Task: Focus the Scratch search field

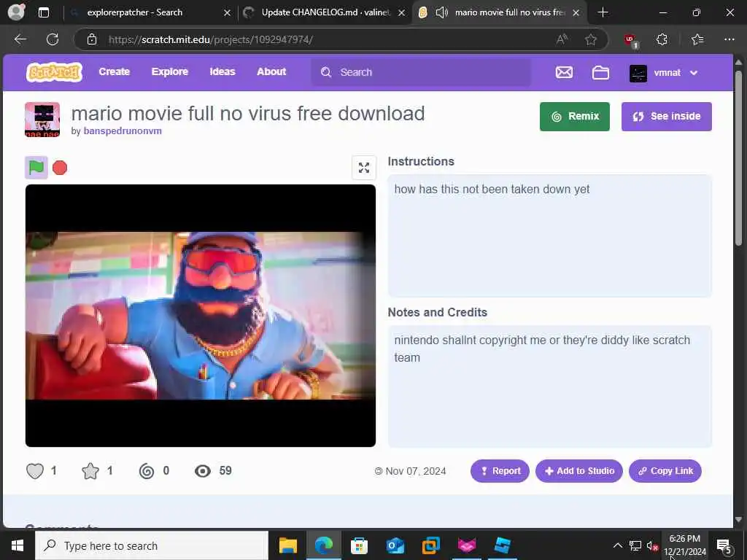Action: click(421, 72)
